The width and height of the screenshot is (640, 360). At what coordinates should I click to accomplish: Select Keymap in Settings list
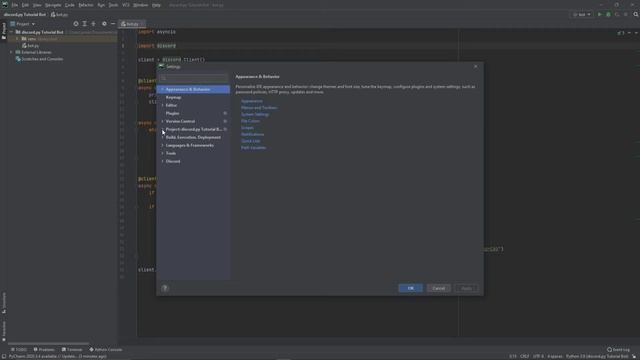173,98
